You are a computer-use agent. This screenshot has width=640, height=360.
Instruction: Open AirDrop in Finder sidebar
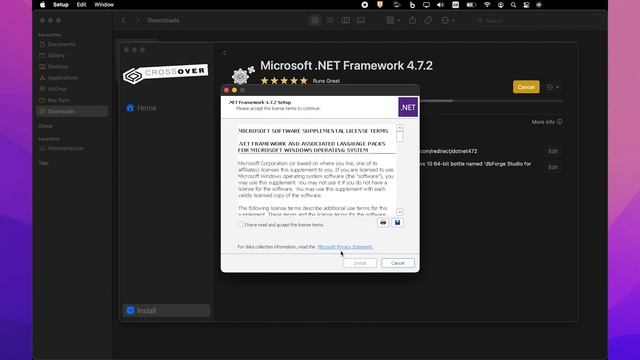53,89
